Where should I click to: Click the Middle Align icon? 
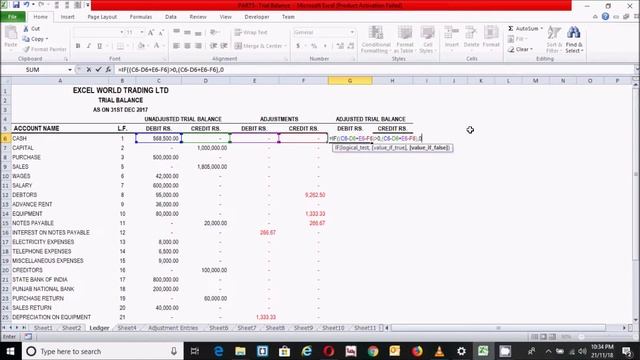(187, 32)
